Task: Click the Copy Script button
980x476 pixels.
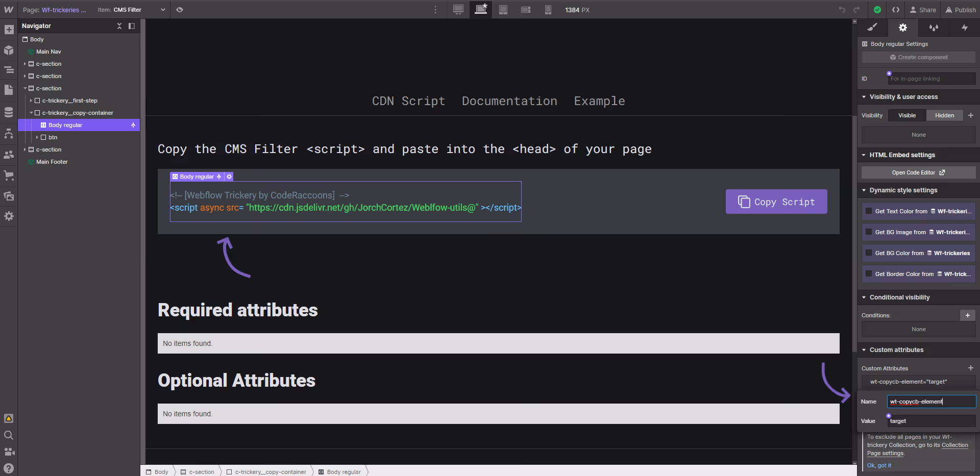Action: (x=776, y=202)
